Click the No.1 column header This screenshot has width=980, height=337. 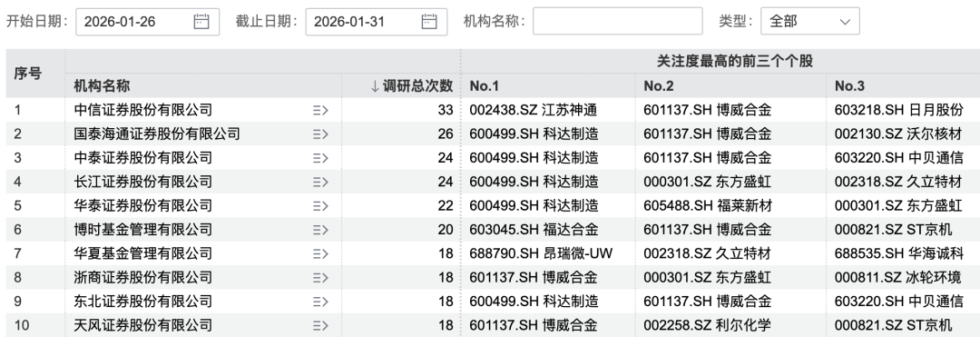click(x=485, y=86)
